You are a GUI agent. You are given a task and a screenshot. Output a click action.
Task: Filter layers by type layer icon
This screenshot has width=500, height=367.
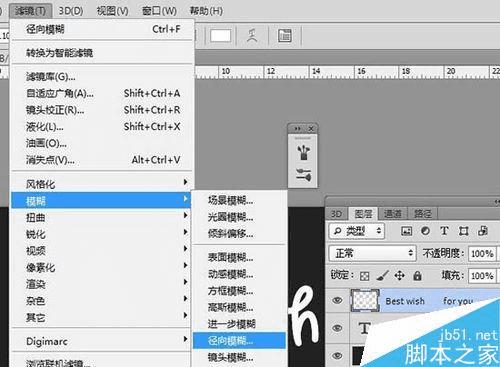click(444, 231)
